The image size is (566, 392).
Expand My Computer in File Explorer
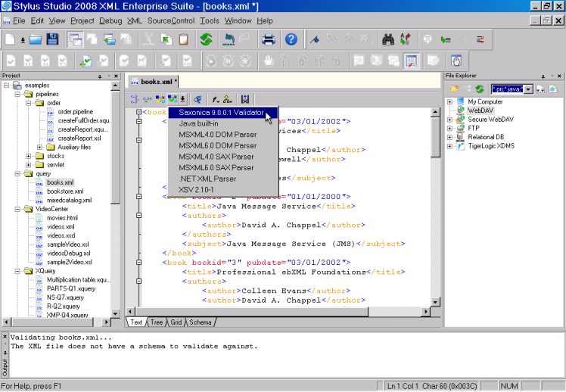[449, 102]
